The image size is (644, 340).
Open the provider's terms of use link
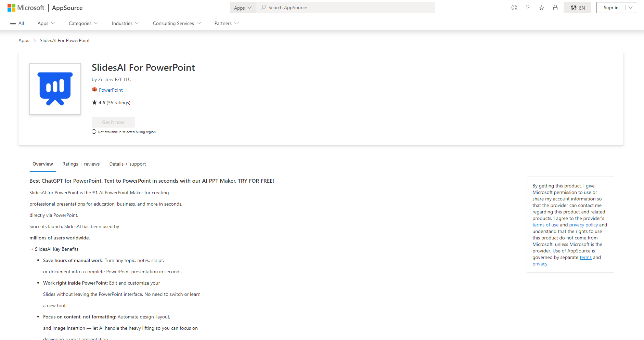545,225
